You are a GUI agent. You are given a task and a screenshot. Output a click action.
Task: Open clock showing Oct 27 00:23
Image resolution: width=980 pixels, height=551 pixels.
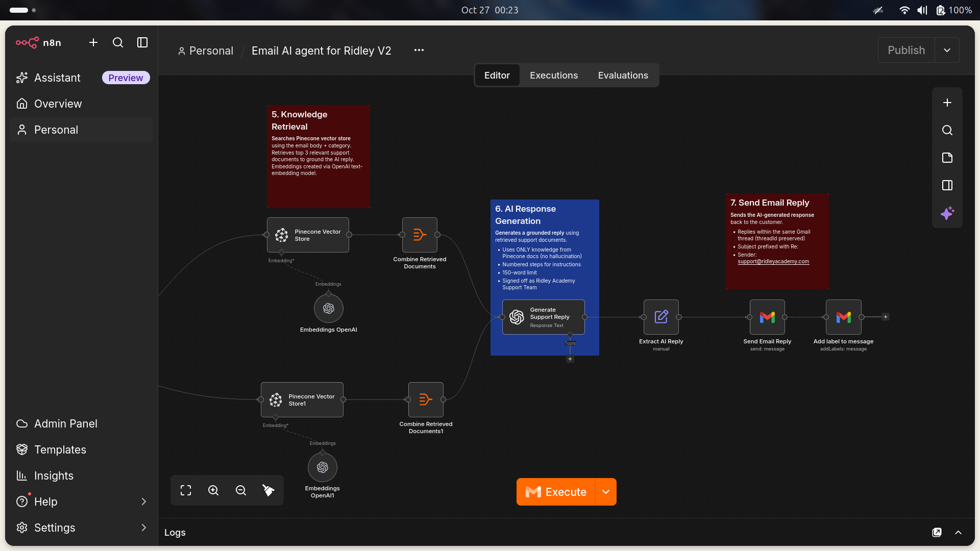pos(489,10)
